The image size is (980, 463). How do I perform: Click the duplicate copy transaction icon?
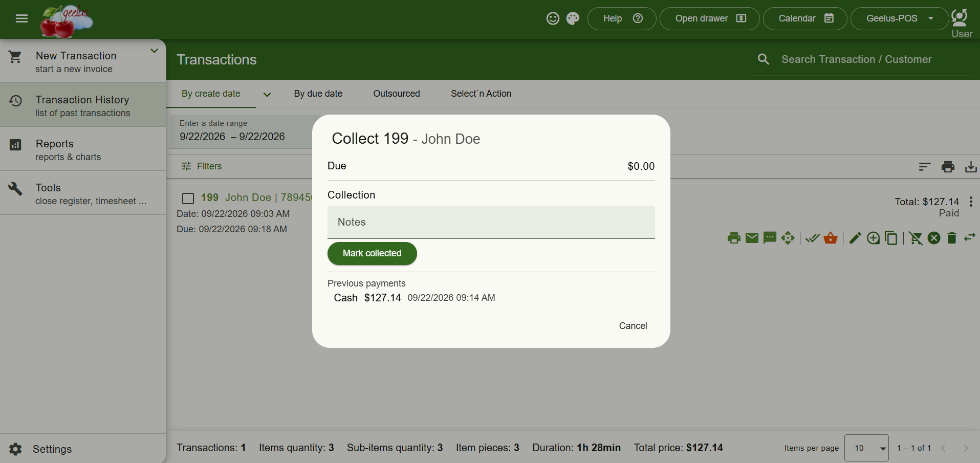tap(891, 238)
